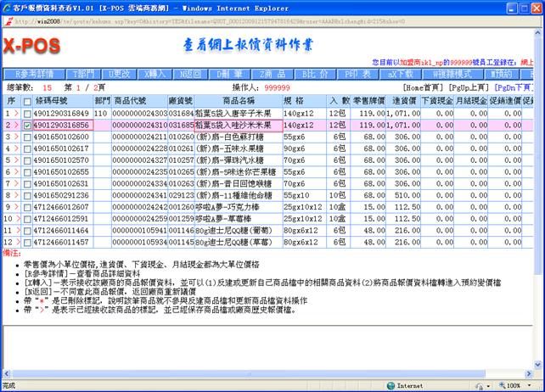The height and width of the screenshot is (392, 545).
Task: Click the red arrow marker on row 1
Action: pyautogui.click(x=17, y=113)
